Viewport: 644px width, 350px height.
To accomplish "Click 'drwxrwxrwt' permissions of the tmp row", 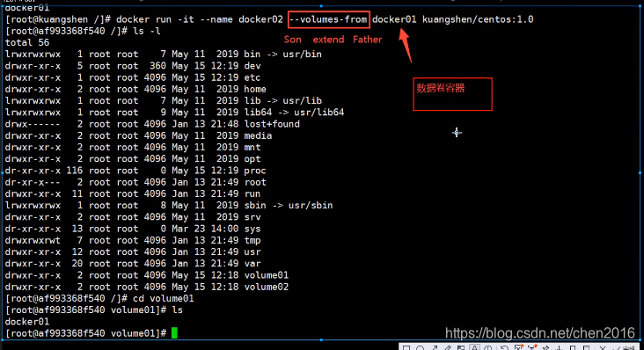I will 33,240.
